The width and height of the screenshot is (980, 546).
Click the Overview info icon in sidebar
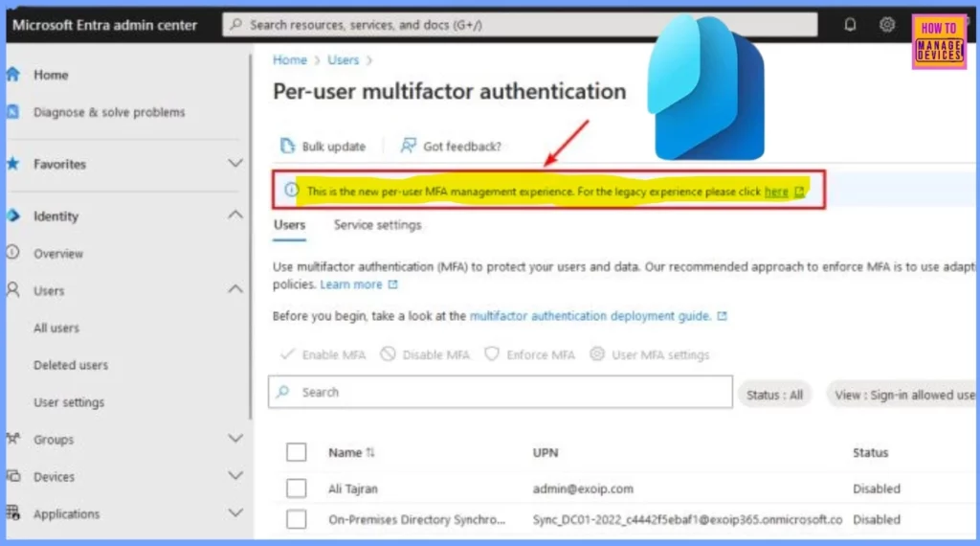13,253
